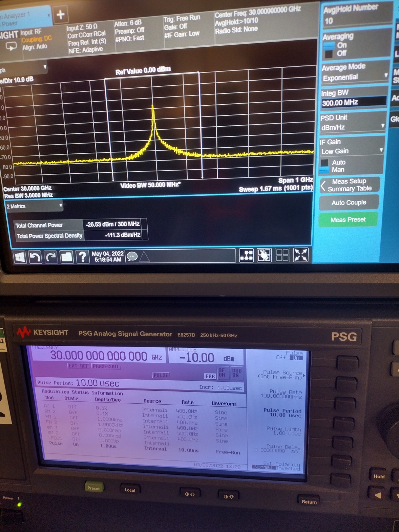This screenshot has height=532, width=399.
Task: Open the Pulse Source submenu on the PSG
Action: (281, 375)
